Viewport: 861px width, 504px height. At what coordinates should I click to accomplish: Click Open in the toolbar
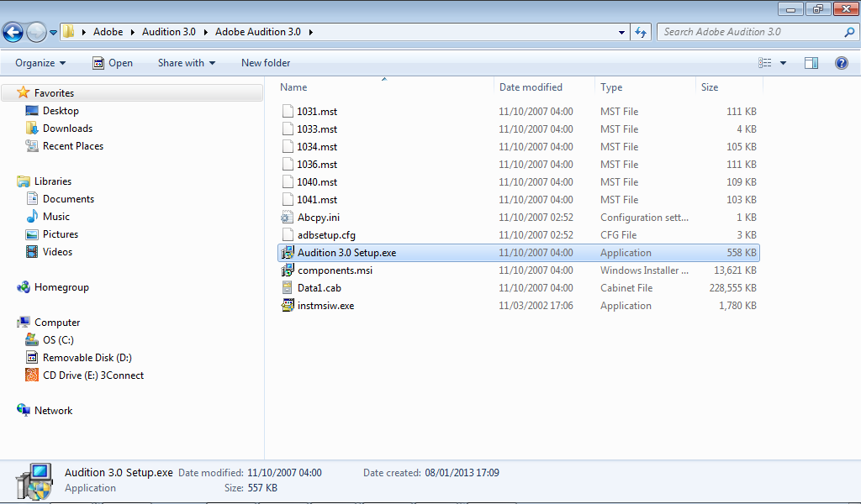[x=113, y=63]
